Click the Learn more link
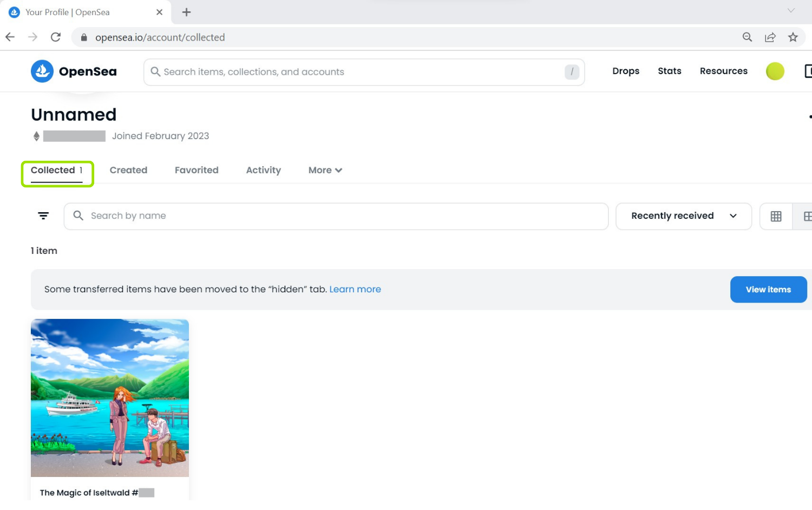The height and width of the screenshot is (510, 812). click(355, 289)
